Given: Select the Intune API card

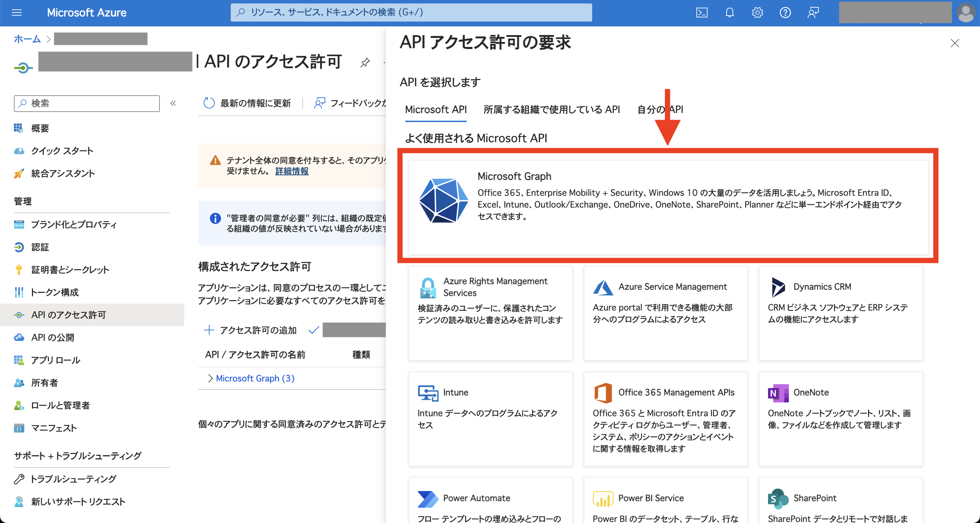Looking at the screenshot, I should tap(490, 419).
